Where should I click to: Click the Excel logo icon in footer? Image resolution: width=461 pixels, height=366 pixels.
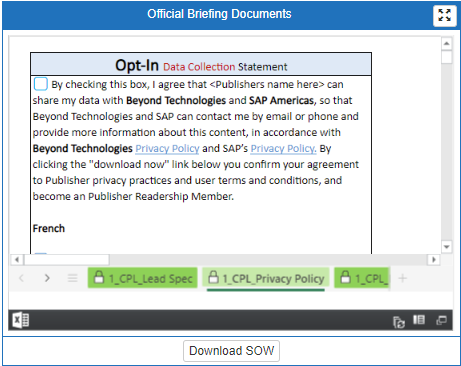pyautogui.click(x=21, y=321)
